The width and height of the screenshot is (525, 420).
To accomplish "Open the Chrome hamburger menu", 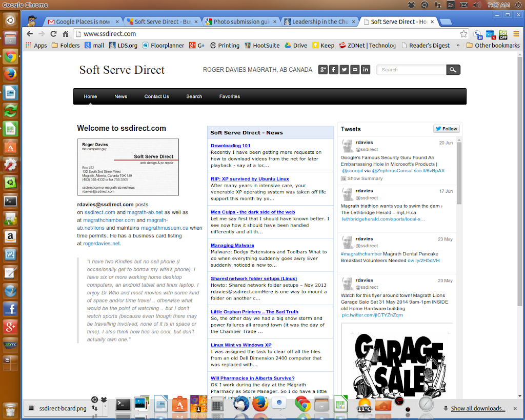I will pos(516,34).
